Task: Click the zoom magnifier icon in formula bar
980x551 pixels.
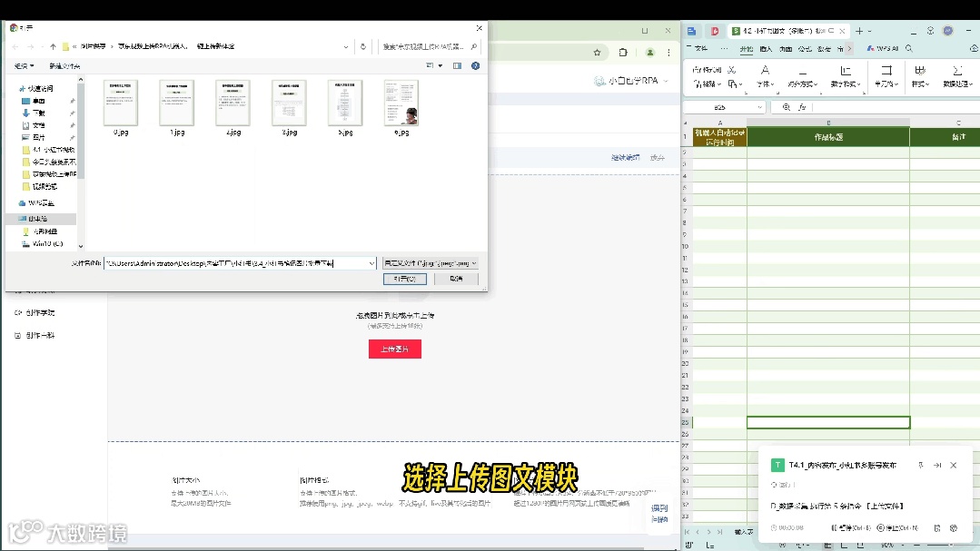Action: pos(787,107)
